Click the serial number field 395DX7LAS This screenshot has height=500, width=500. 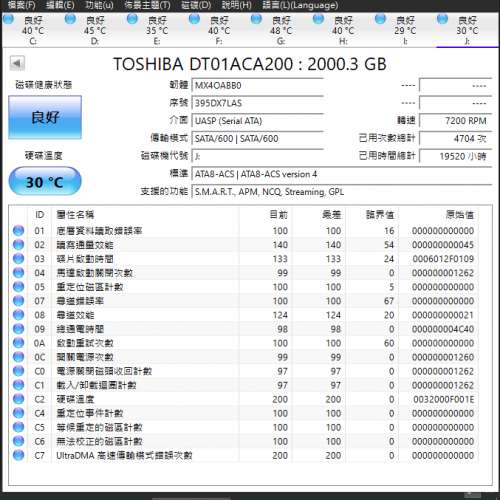pos(258,103)
